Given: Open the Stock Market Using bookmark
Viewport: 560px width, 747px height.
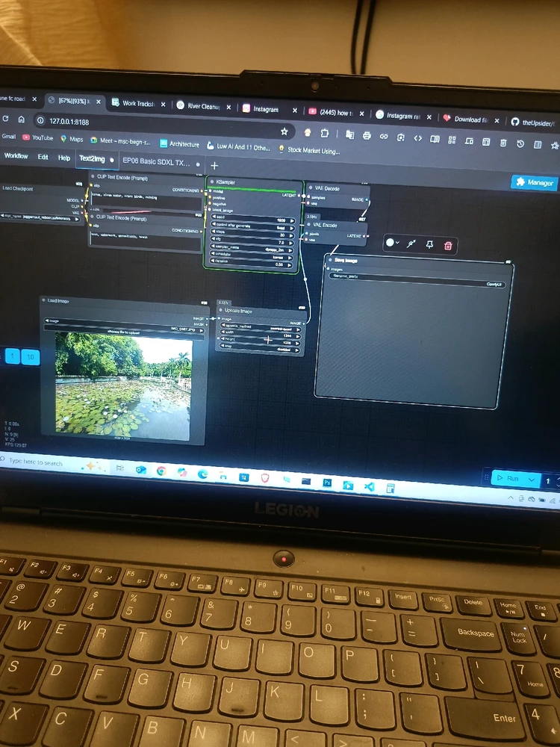Looking at the screenshot, I should (x=309, y=150).
